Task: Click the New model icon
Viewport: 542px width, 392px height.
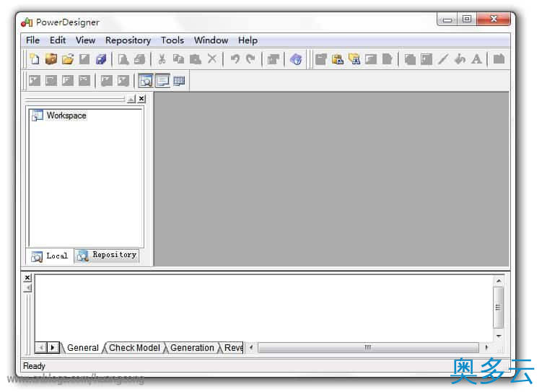Action: pyautogui.click(x=34, y=59)
